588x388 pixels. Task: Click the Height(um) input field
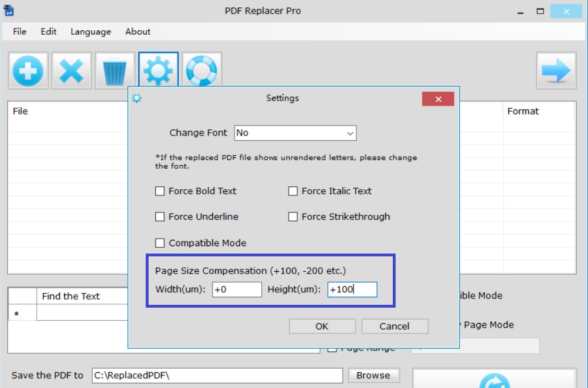click(352, 289)
